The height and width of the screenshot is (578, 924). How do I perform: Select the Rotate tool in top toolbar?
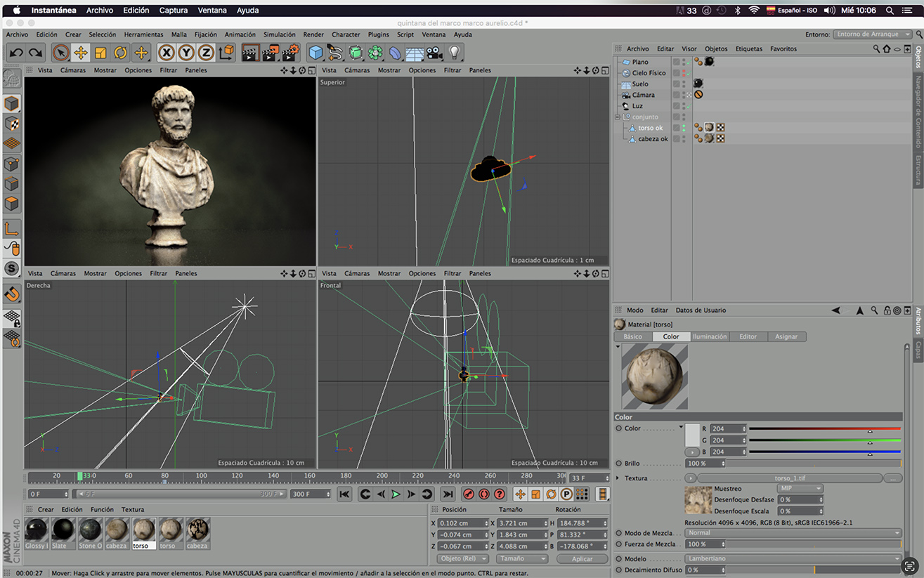click(121, 53)
